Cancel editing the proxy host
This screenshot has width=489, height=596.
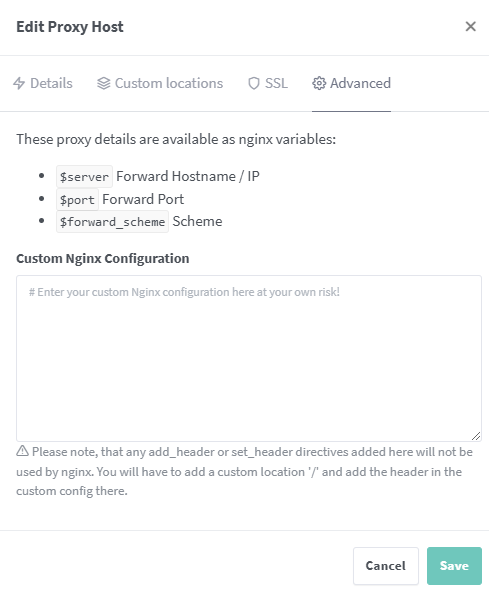click(386, 566)
